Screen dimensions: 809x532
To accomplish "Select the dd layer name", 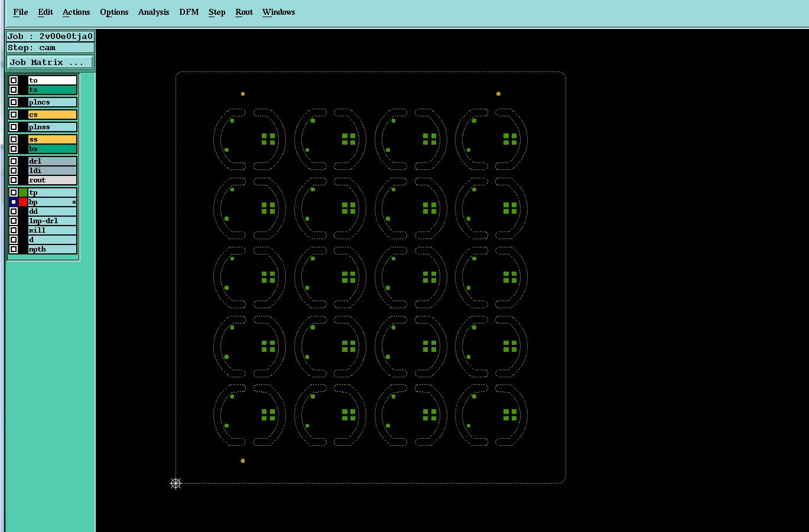I will click(x=53, y=211).
